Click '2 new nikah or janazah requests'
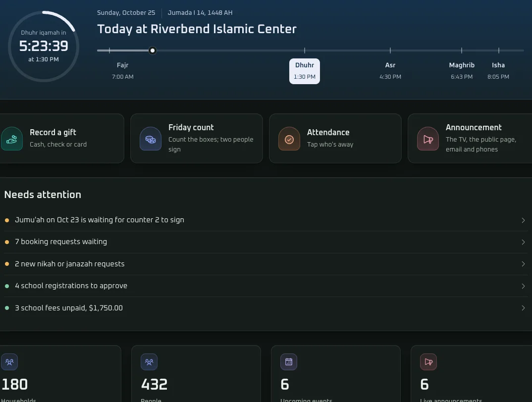The image size is (532, 402). [x=69, y=263]
